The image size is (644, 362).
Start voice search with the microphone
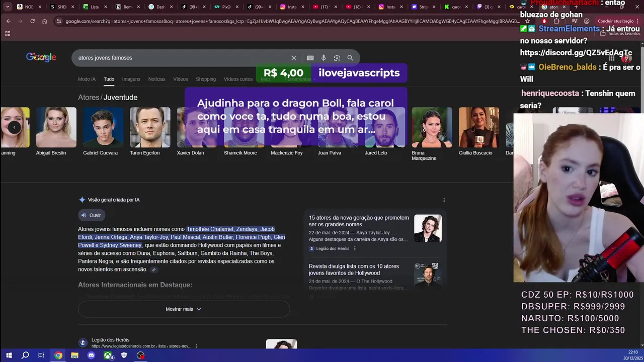click(x=324, y=58)
